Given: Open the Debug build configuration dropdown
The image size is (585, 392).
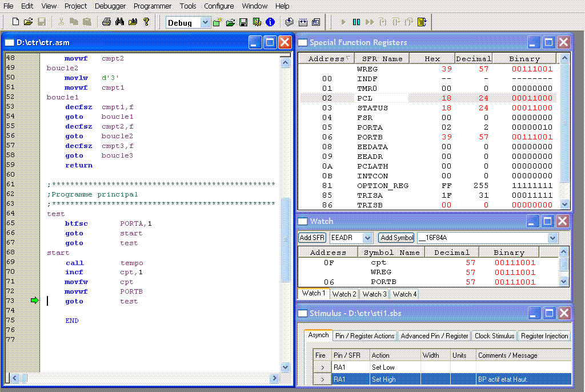Looking at the screenshot, I should click(205, 23).
